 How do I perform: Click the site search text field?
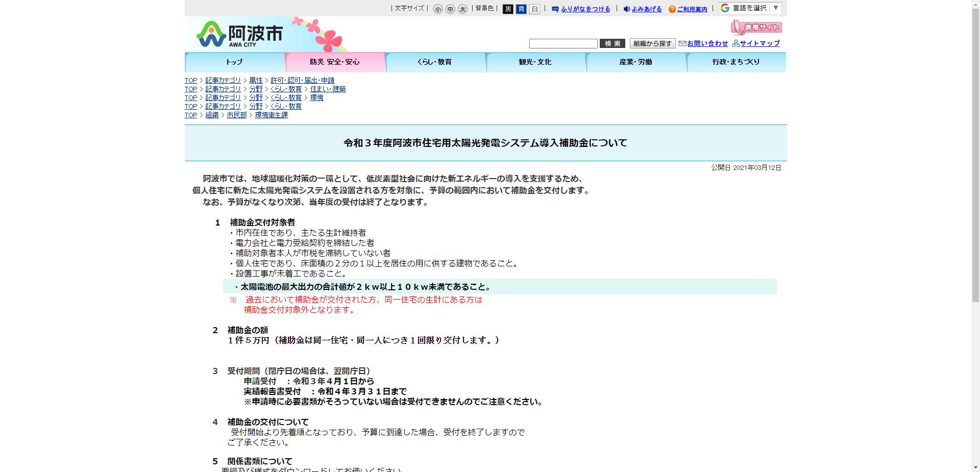563,44
